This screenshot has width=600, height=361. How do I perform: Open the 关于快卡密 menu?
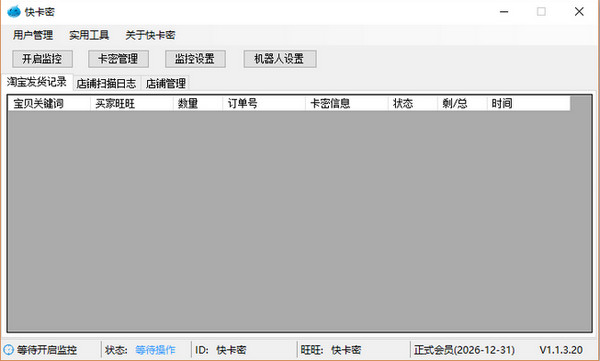[x=150, y=35]
